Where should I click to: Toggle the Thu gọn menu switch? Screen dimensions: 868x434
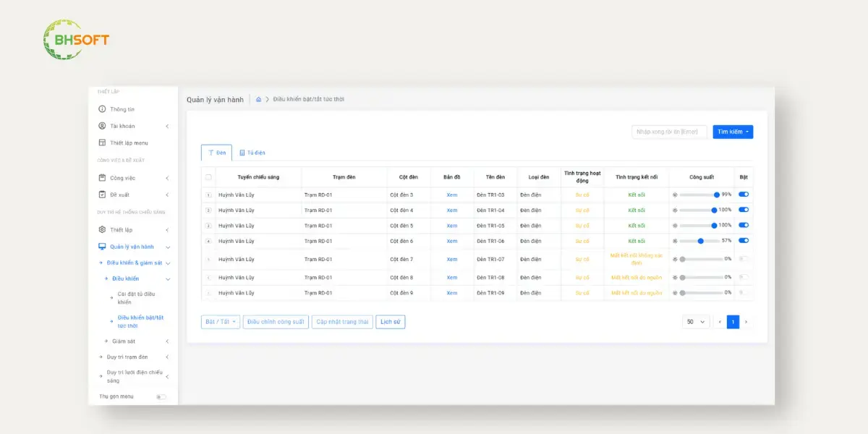[161, 396]
